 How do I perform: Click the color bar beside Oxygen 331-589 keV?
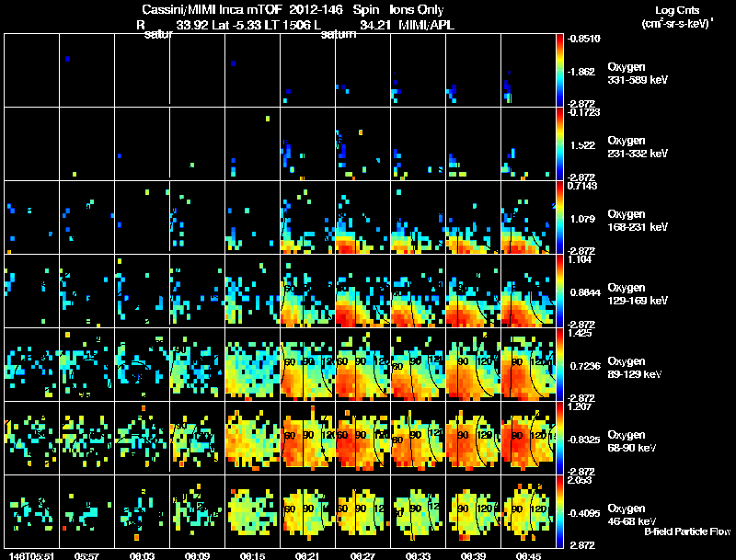(559, 70)
